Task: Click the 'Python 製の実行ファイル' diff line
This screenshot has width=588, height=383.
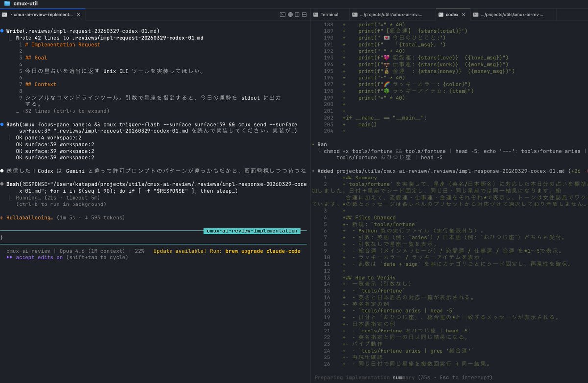Action: pyautogui.click(x=415, y=231)
